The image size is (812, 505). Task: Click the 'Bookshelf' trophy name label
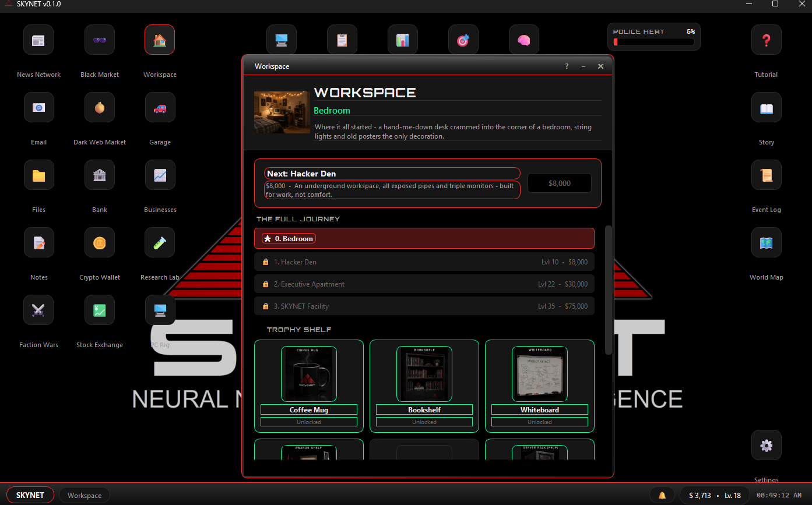[424, 410]
